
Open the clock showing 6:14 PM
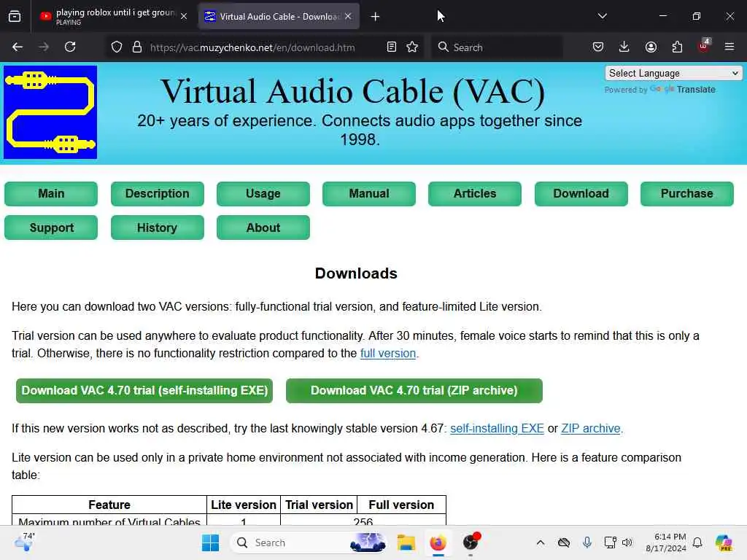coord(666,542)
